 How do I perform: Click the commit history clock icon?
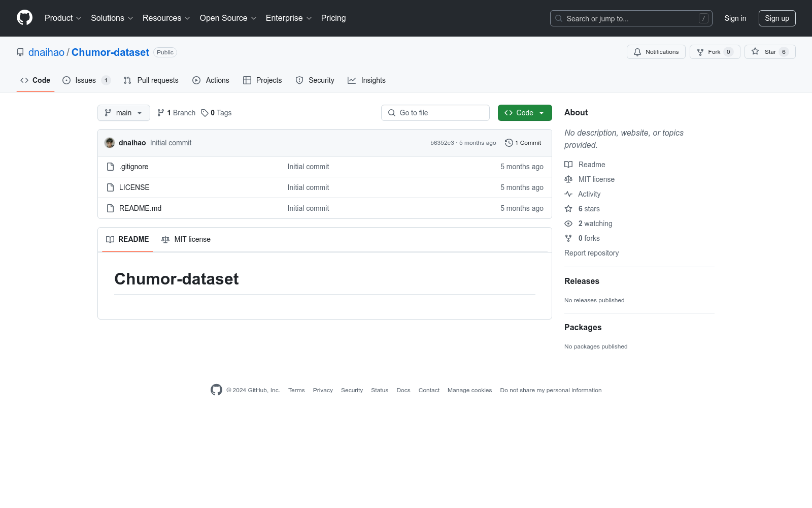(509, 143)
